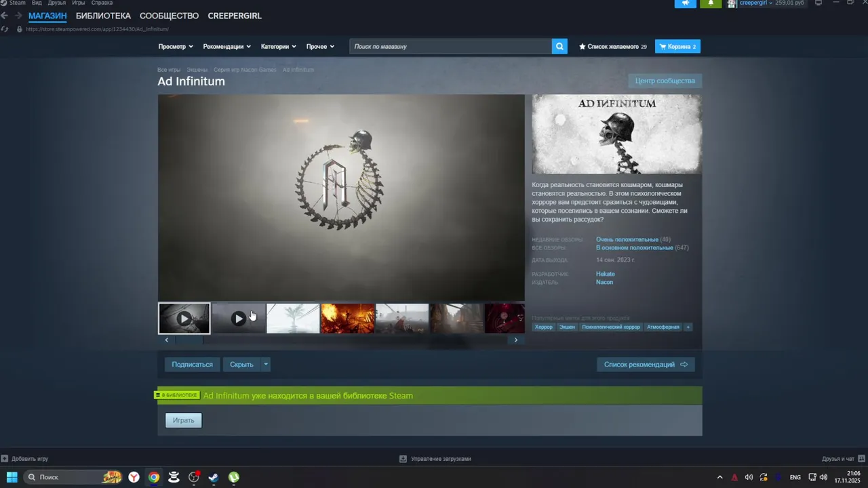Open the МАГАЗИН tab
Image resolution: width=868 pixels, height=488 pixels.
[47, 16]
